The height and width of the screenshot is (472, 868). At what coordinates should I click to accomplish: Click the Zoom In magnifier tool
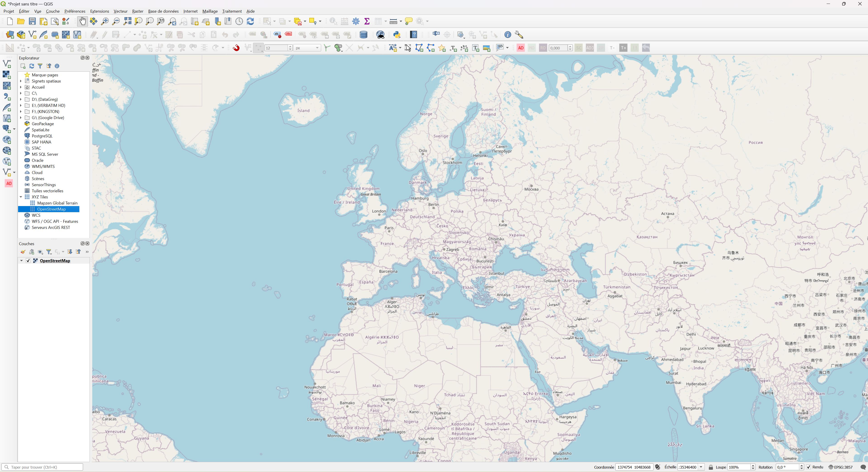[105, 21]
